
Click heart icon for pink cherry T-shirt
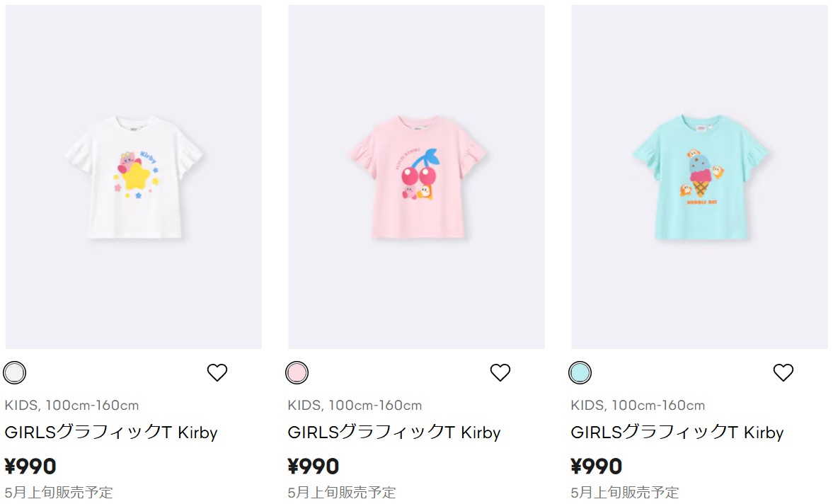pos(500,372)
